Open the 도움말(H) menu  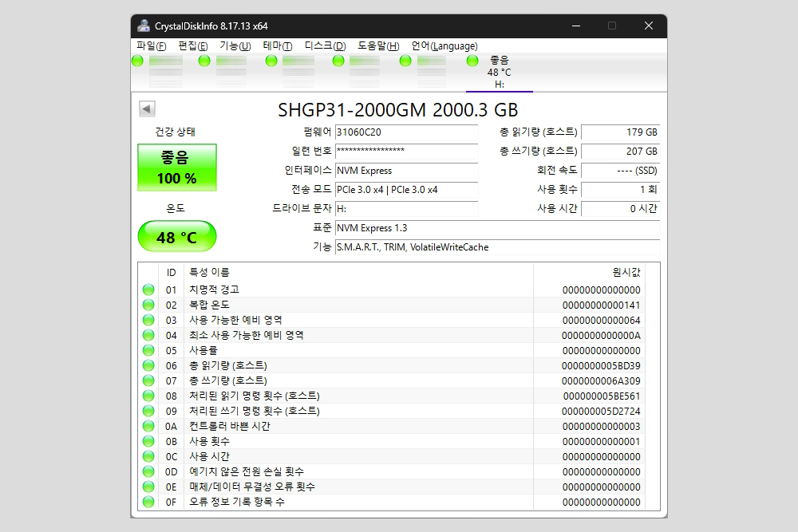pos(378,45)
